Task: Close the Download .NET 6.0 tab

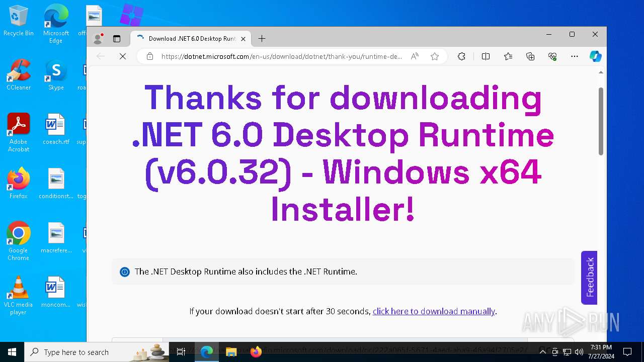Action: 243,39
